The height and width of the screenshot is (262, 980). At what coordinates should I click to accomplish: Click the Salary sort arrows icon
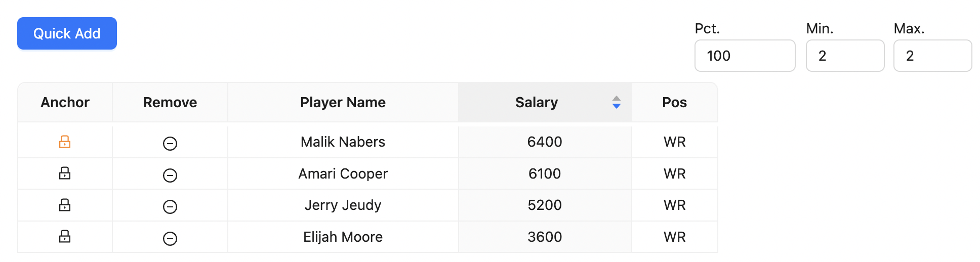tap(616, 102)
